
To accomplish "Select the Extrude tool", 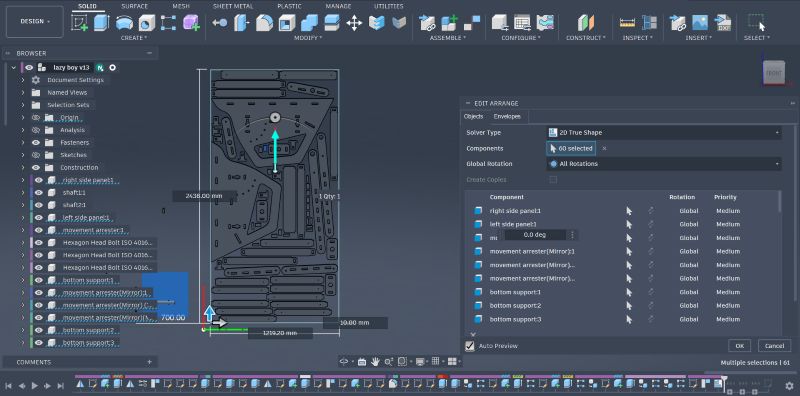I will click(x=102, y=22).
